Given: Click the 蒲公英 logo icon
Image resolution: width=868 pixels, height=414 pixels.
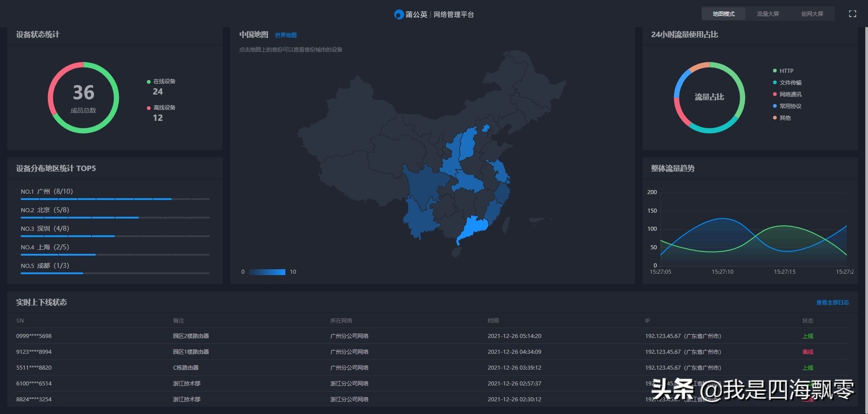Looking at the screenshot, I should pos(398,14).
